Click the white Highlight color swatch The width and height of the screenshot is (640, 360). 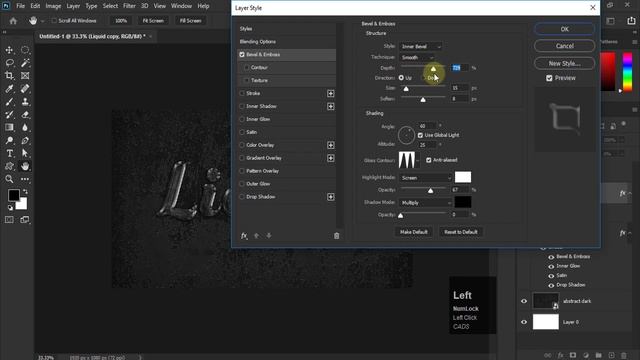[x=463, y=177]
